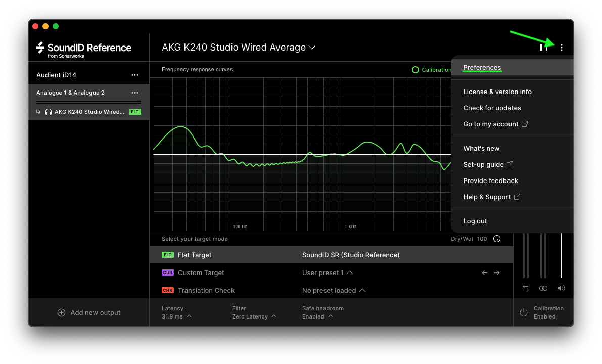602x364 pixels.
Task: Select the Flat Target mode
Action: click(x=331, y=255)
